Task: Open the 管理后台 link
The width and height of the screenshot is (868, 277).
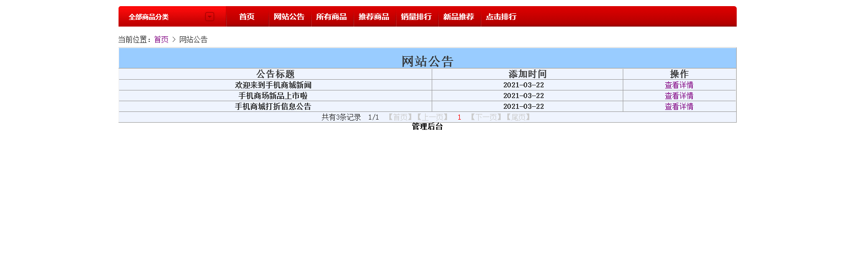Action: (427, 127)
